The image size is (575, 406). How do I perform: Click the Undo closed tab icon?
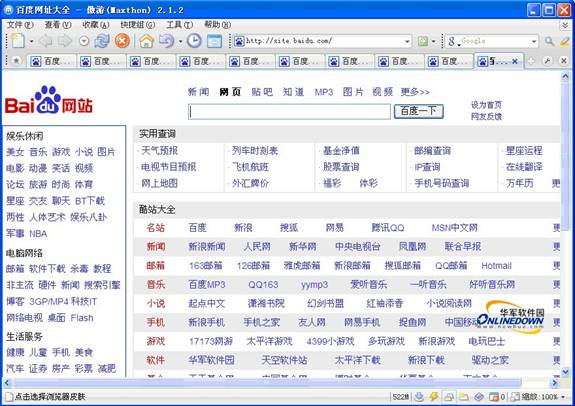(166, 41)
